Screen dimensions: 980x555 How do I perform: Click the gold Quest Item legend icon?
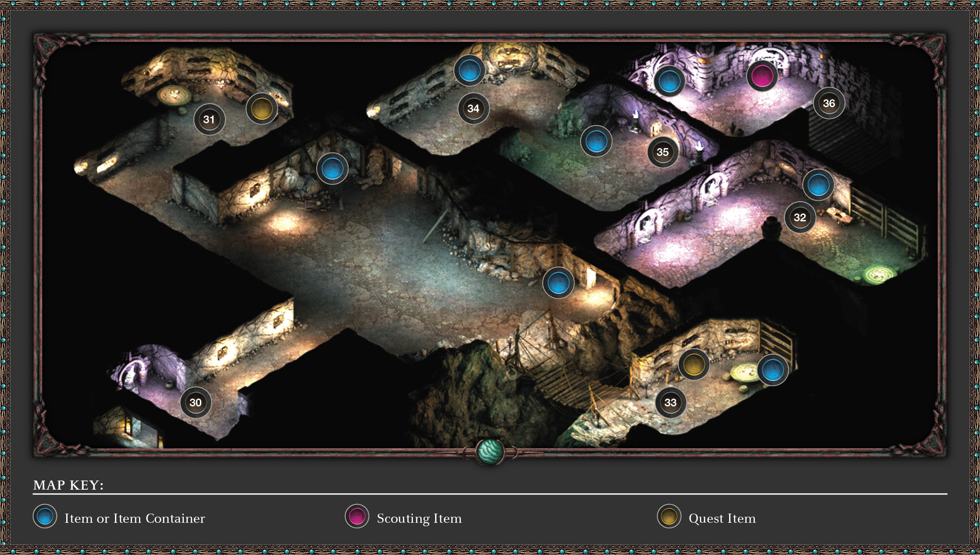coord(669,516)
